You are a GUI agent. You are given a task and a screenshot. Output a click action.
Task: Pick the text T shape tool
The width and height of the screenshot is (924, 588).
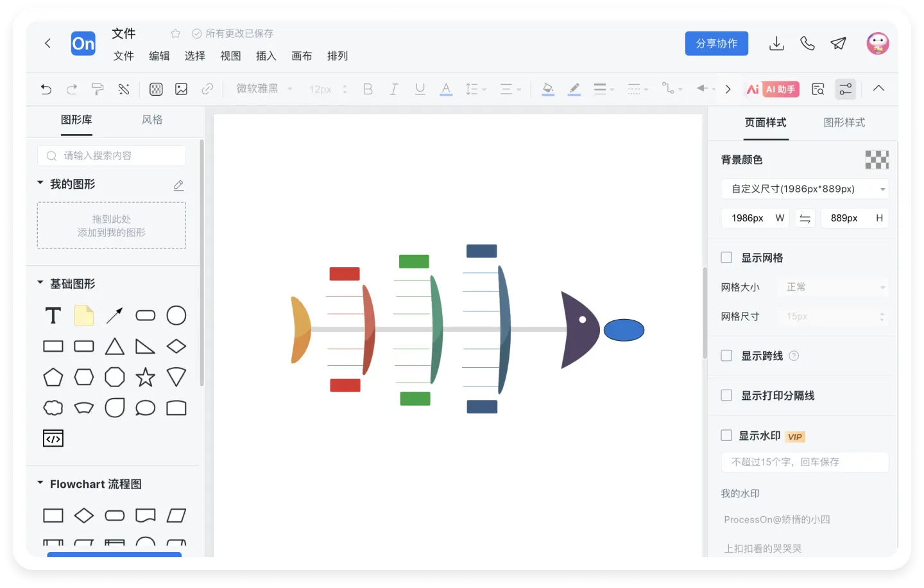pyautogui.click(x=53, y=316)
